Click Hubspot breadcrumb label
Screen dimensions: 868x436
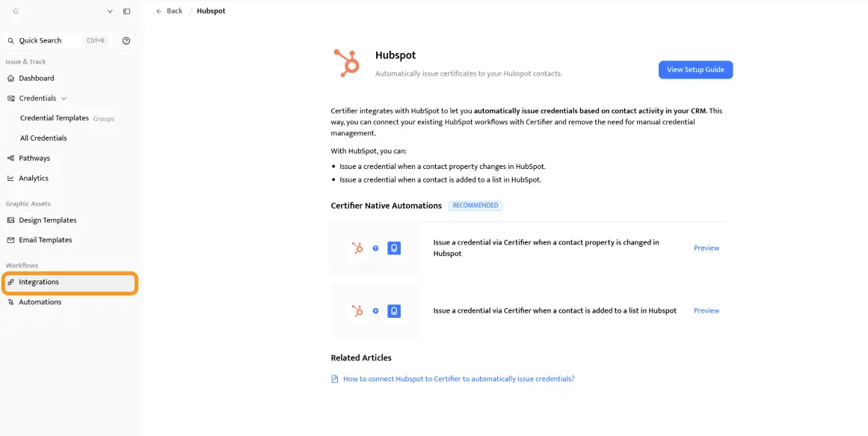(x=211, y=11)
